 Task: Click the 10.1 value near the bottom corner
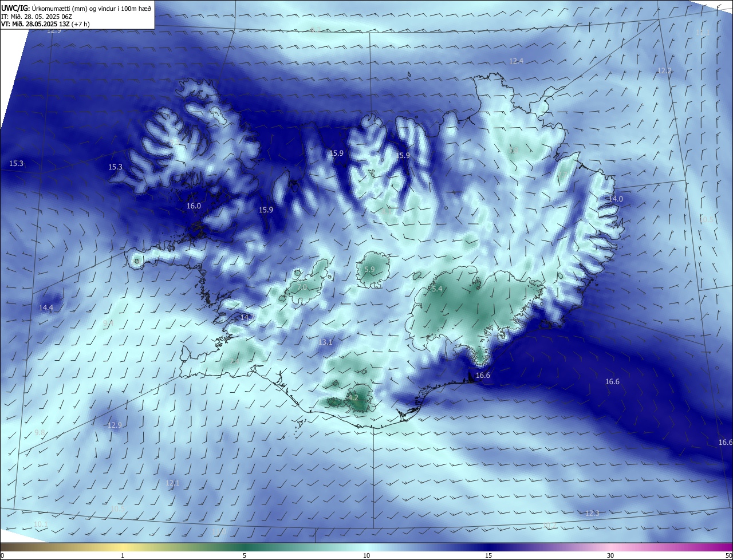(x=41, y=524)
